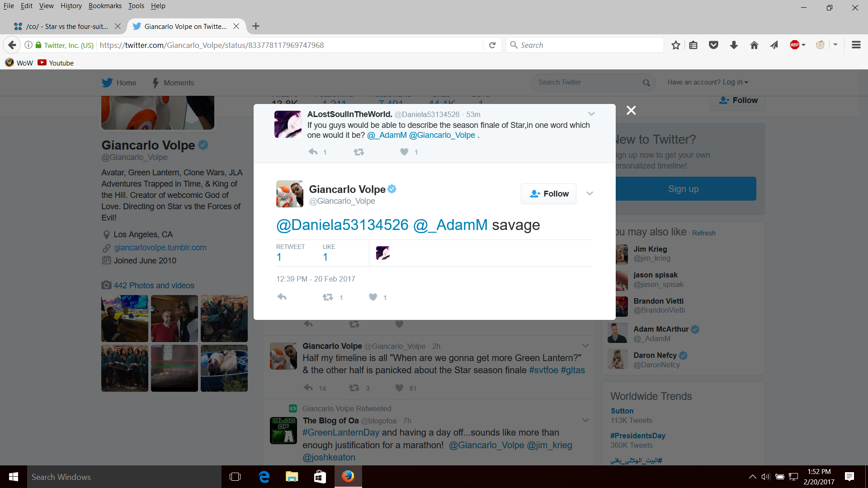Open the Log in dropdown
868x488 pixels.
tap(735, 82)
